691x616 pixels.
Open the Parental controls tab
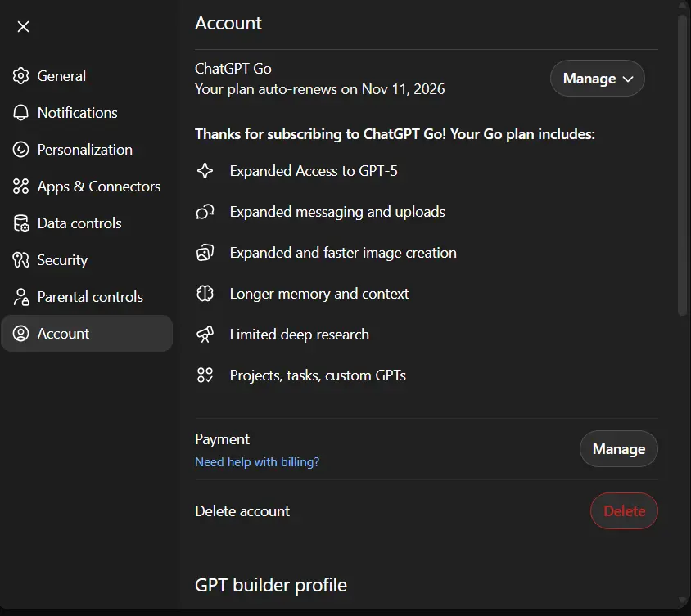(87, 297)
